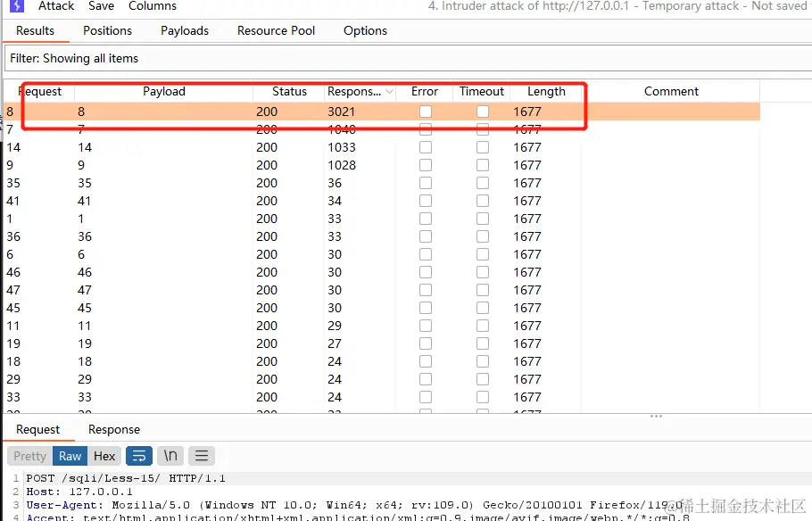Toggle Timeout checkbox in request 6 row
812x521 pixels.
point(483,254)
